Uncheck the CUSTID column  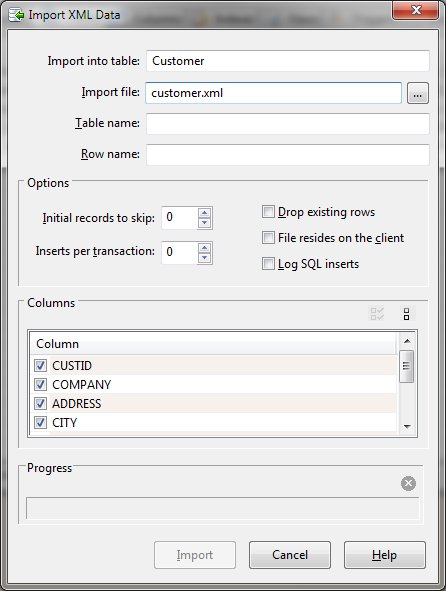(x=40, y=365)
